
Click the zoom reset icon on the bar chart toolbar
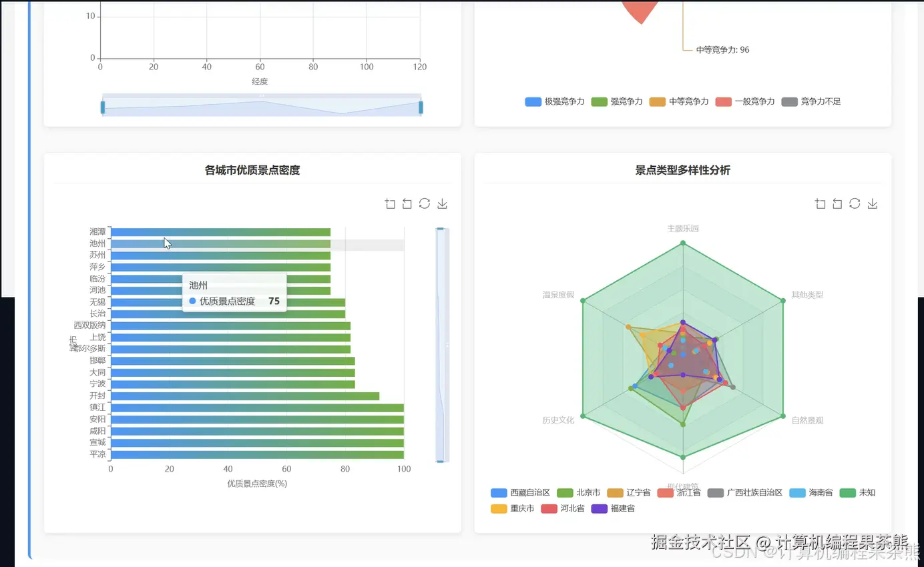[x=407, y=203]
